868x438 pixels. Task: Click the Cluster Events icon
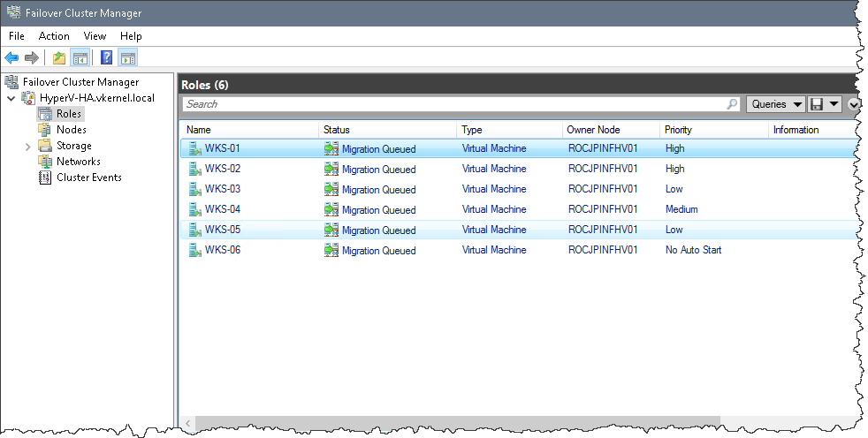pyautogui.click(x=45, y=177)
